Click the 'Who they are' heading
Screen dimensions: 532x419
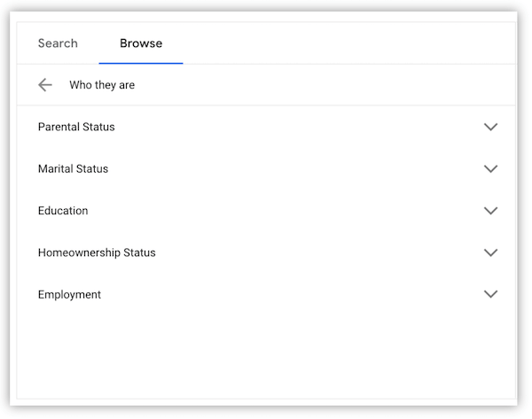coord(102,85)
